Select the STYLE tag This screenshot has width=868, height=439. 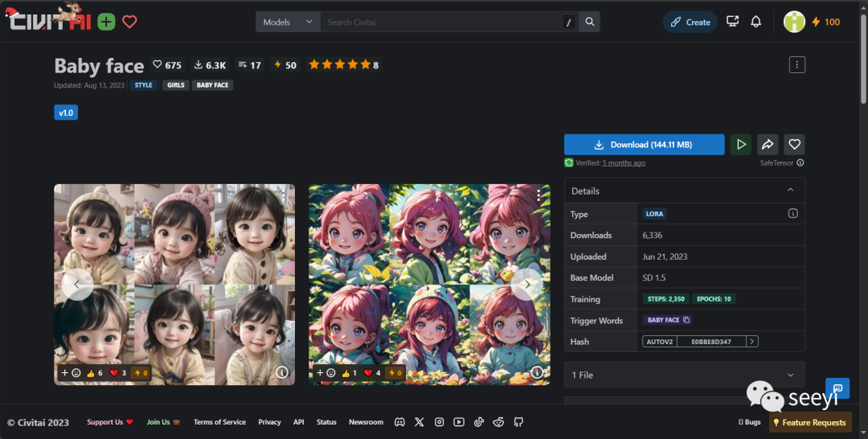tap(143, 85)
